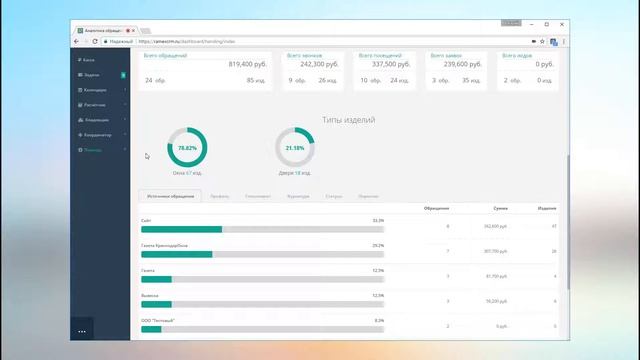Image resolution: width=640 pixels, height=360 pixels.
Task: Click the Газета Краснодар progress bar at 29.2%
Action: coord(262,254)
